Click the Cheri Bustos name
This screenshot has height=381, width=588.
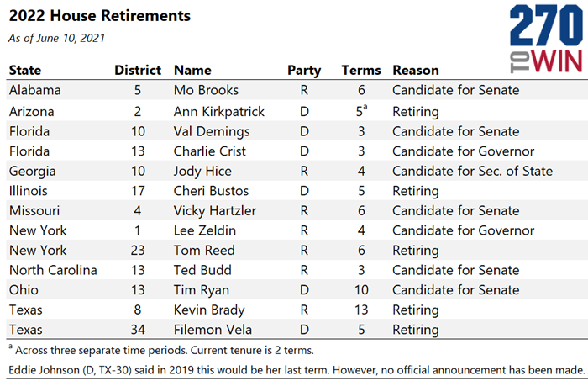[x=211, y=191]
